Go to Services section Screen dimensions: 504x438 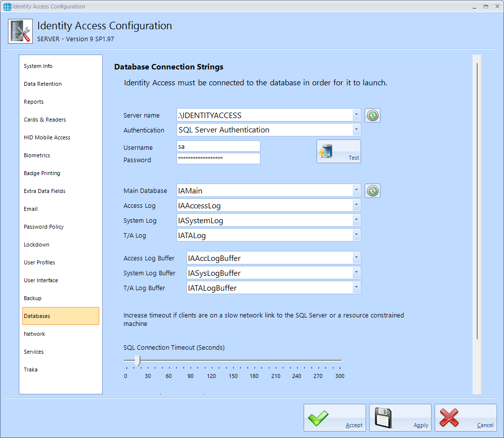click(61, 352)
